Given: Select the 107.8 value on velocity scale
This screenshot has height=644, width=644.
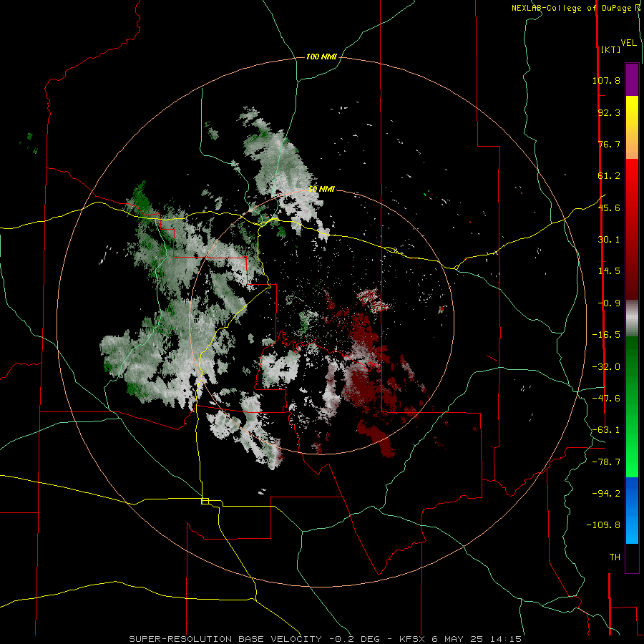Looking at the screenshot, I should click(x=606, y=80).
